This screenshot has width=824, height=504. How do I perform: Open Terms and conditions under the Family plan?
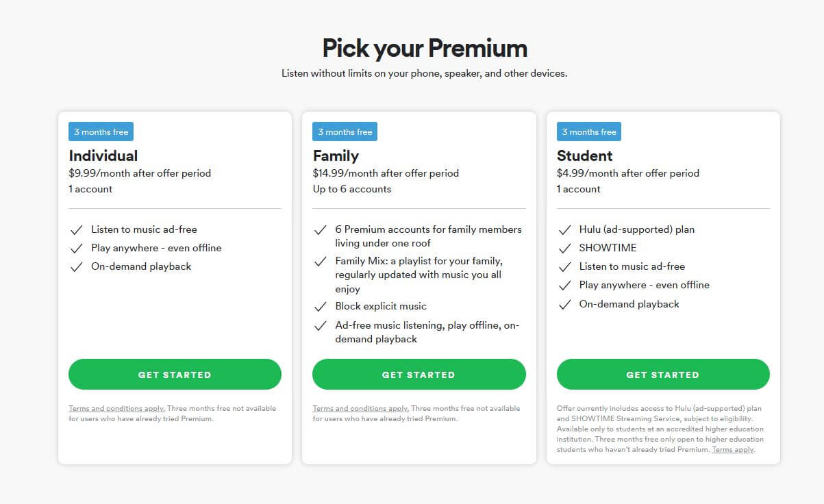pos(360,407)
